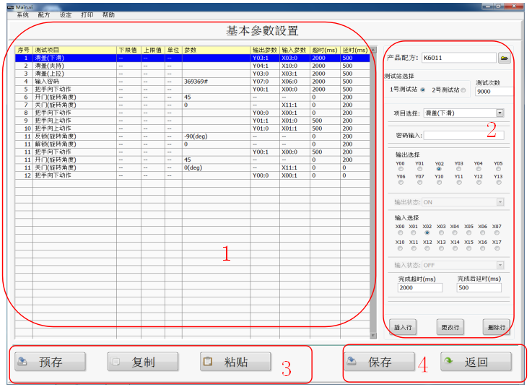Click the 保存 (save) button

click(x=378, y=362)
